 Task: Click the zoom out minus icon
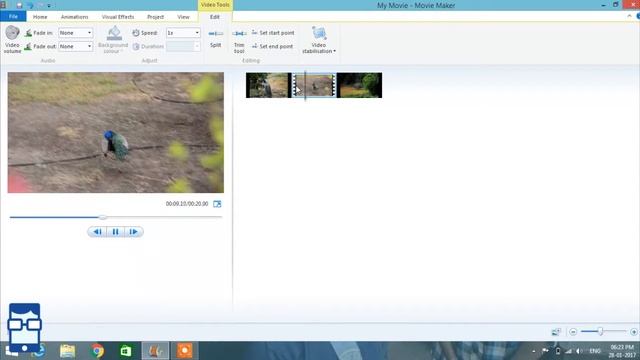(573, 332)
